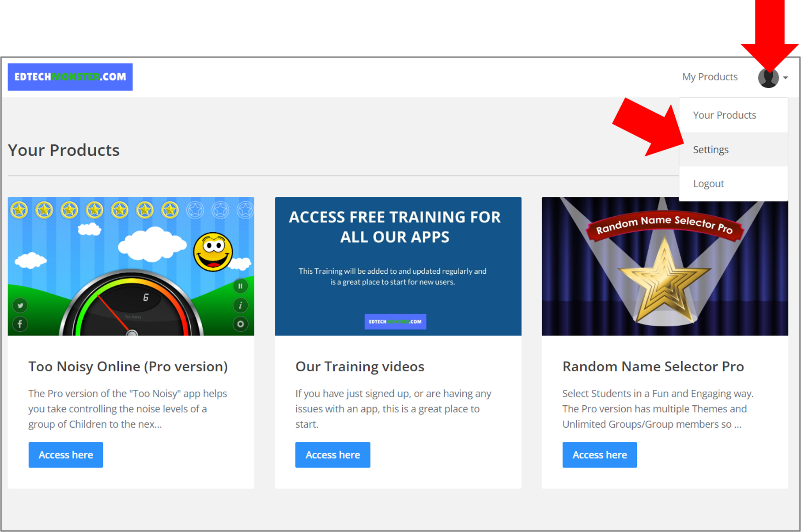The width and height of the screenshot is (801, 532).
Task: Select Your Products from the dropdown menu
Action: click(x=733, y=115)
